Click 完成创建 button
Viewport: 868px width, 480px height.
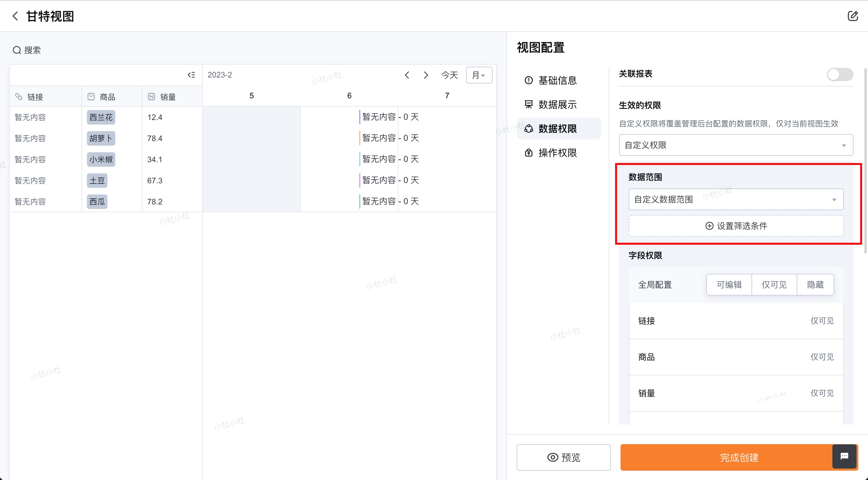click(x=739, y=457)
